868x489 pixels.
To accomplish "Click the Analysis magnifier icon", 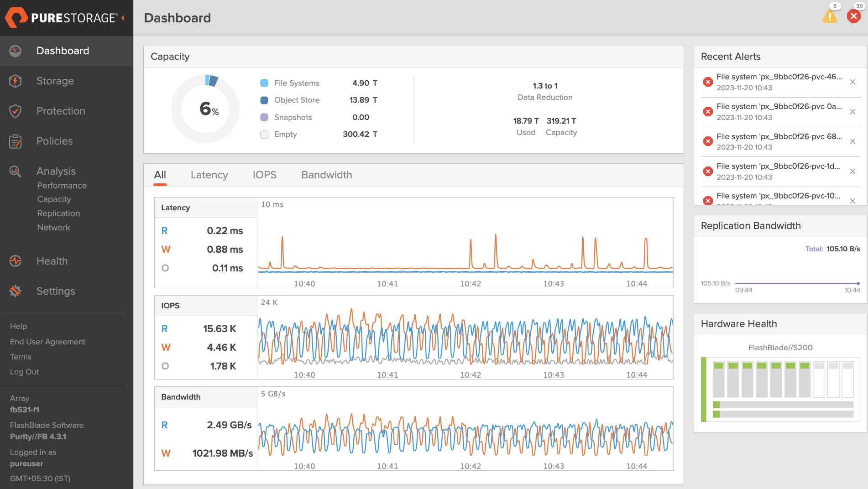I will (16, 172).
